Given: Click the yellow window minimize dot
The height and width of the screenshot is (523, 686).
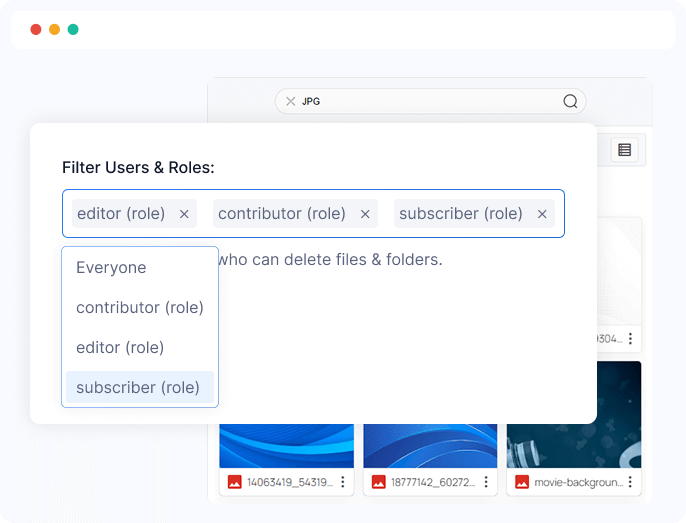Looking at the screenshot, I should pos(54,29).
